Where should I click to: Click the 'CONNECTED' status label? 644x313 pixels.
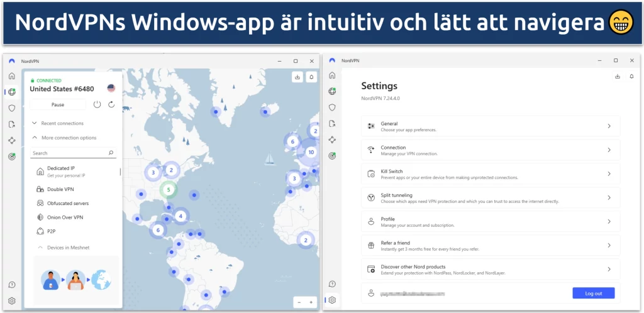coord(49,81)
